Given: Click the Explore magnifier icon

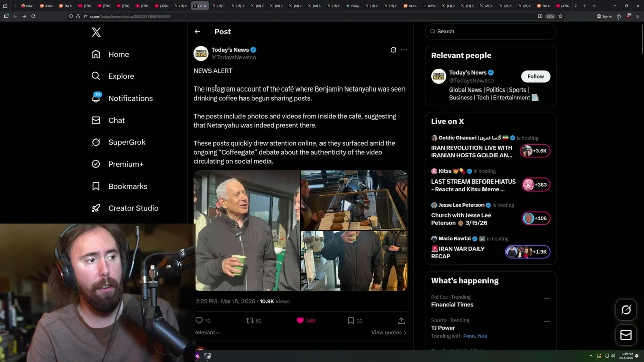Looking at the screenshot, I should click(x=96, y=76).
